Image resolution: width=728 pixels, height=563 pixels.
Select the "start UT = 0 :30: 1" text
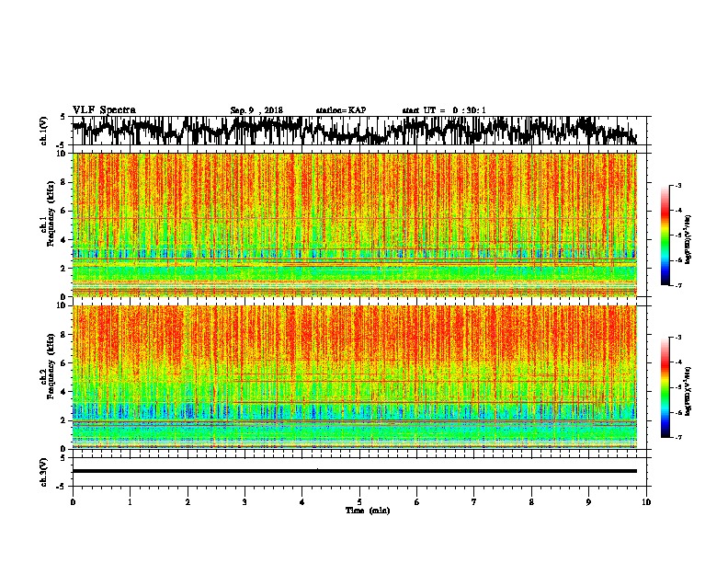pyautogui.click(x=444, y=110)
